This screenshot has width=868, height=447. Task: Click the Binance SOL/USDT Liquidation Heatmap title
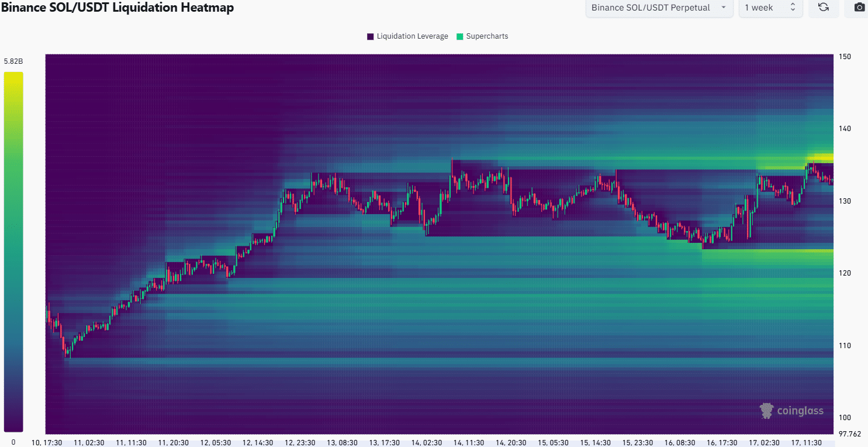point(117,8)
